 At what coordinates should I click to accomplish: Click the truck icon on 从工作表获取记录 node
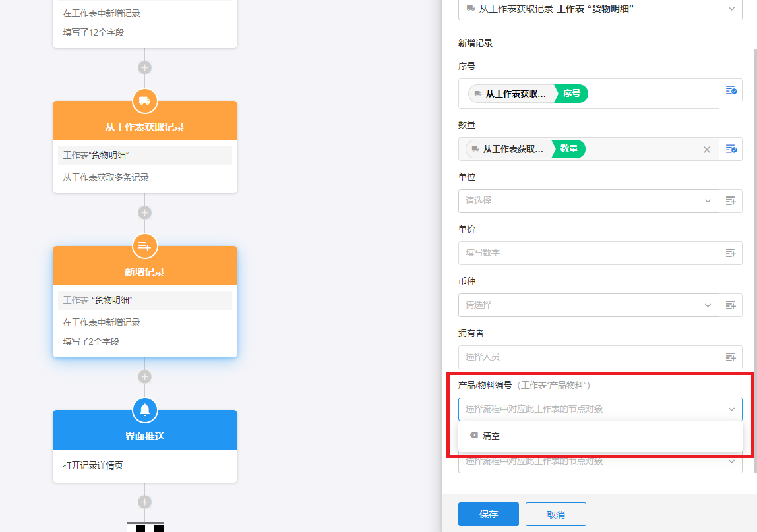(x=145, y=102)
